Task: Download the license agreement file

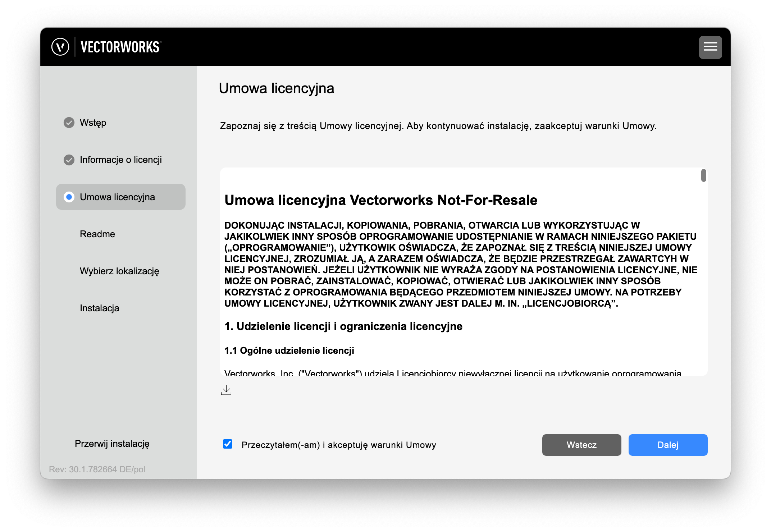Action: (226, 390)
